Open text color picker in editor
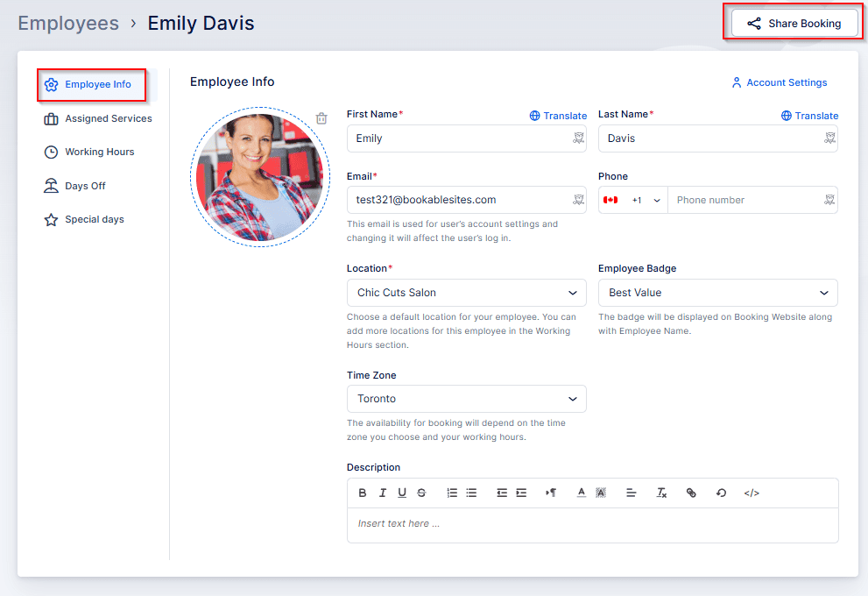The width and height of the screenshot is (868, 596). [582, 493]
